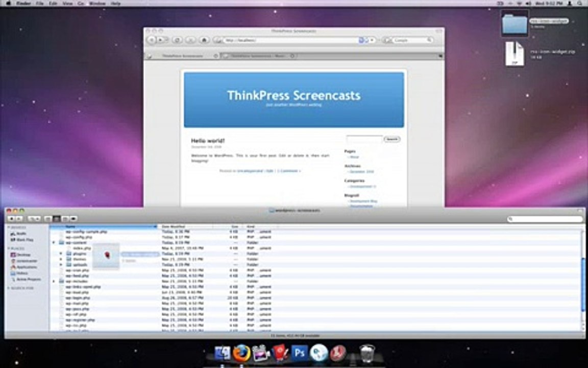Open the URL bar history dropdown
The height and width of the screenshot is (368, 588).
click(x=371, y=40)
